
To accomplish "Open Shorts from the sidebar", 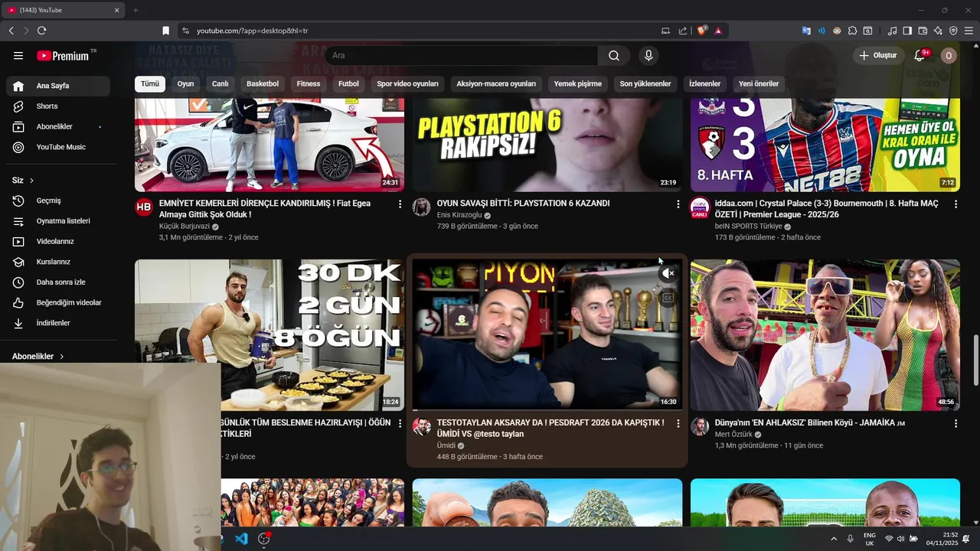I will (x=58, y=106).
